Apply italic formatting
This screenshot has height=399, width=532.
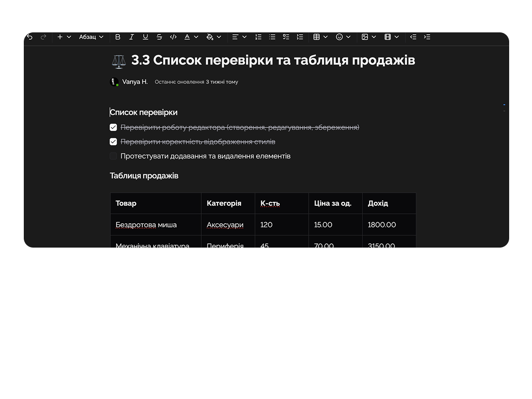pyautogui.click(x=132, y=37)
